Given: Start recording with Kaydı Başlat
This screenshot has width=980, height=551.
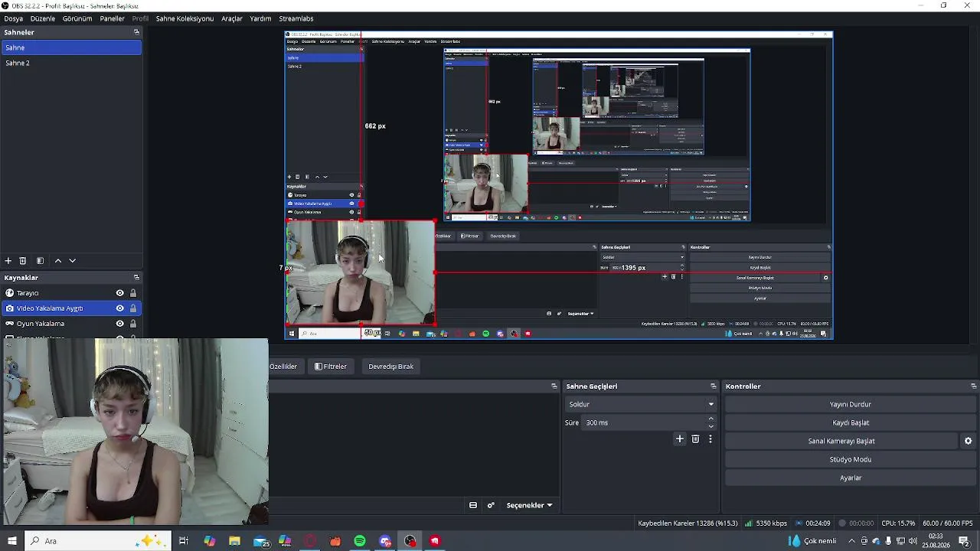Looking at the screenshot, I should [851, 422].
